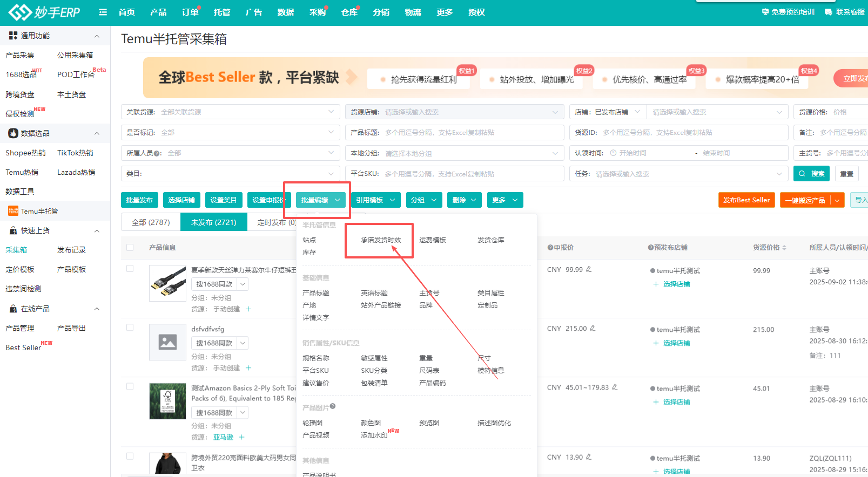868x477 pixels.
Task: Open the 删除 dropdown button
Action: [465, 200]
